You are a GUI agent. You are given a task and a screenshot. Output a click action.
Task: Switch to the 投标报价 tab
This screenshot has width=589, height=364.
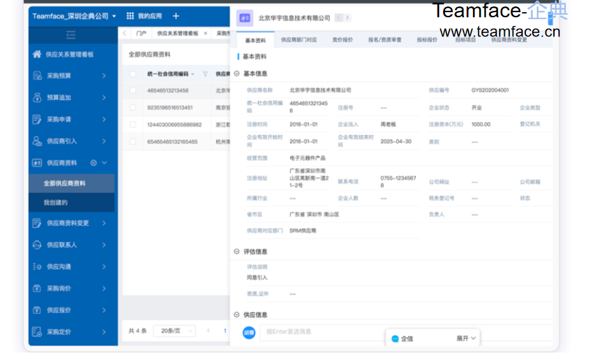427,40
